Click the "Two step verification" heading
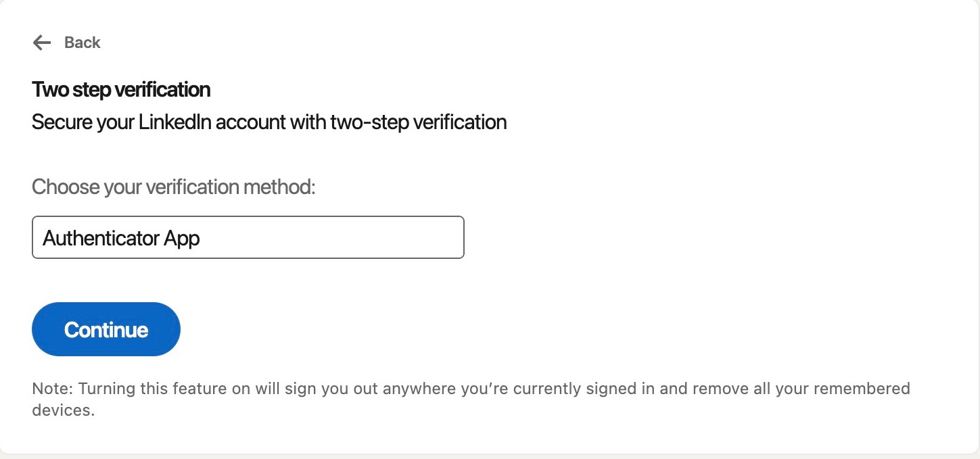Screen dimensions: 980x459 click(121, 89)
